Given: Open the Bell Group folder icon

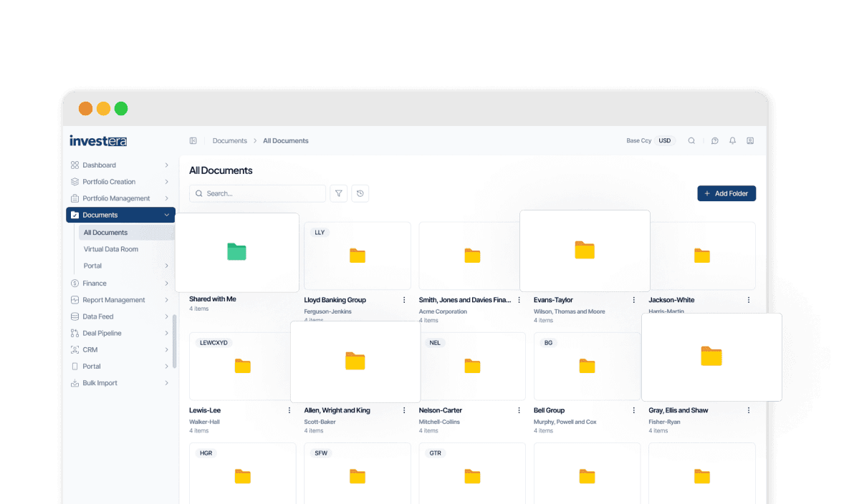Looking at the screenshot, I should click(x=588, y=367).
